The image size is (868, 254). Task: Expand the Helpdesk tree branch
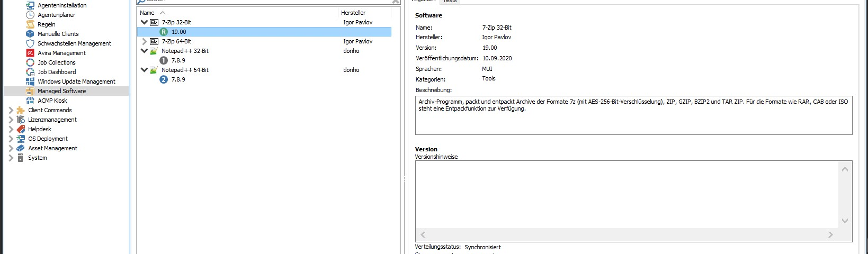(x=11, y=129)
